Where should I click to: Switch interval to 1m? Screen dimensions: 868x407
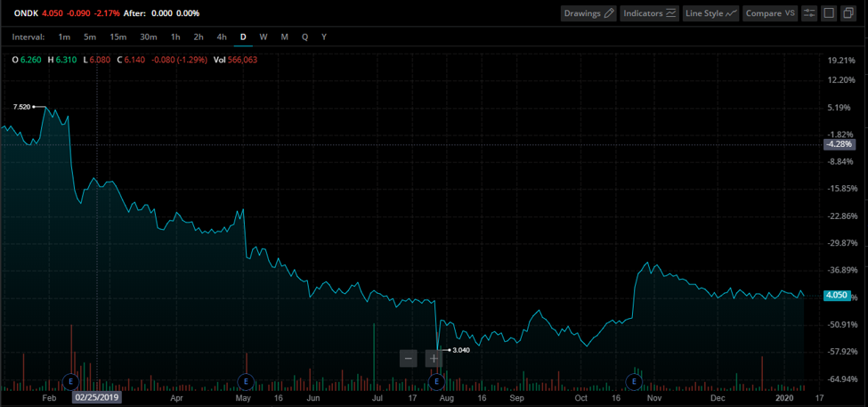click(64, 37)
